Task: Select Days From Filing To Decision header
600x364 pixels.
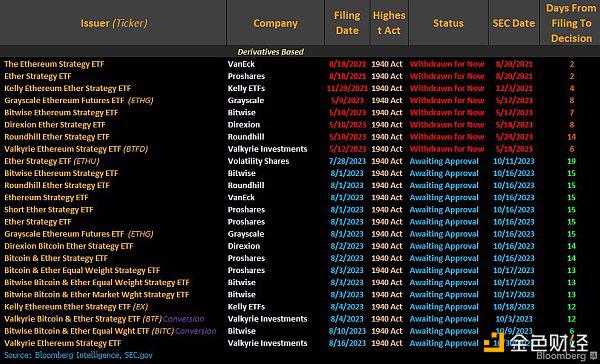Action: [571, 23]
